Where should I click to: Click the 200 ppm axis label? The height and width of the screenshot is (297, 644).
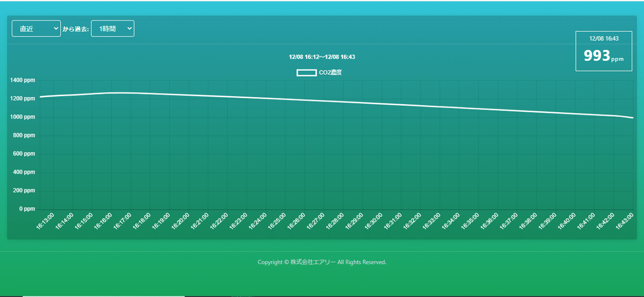25,191
